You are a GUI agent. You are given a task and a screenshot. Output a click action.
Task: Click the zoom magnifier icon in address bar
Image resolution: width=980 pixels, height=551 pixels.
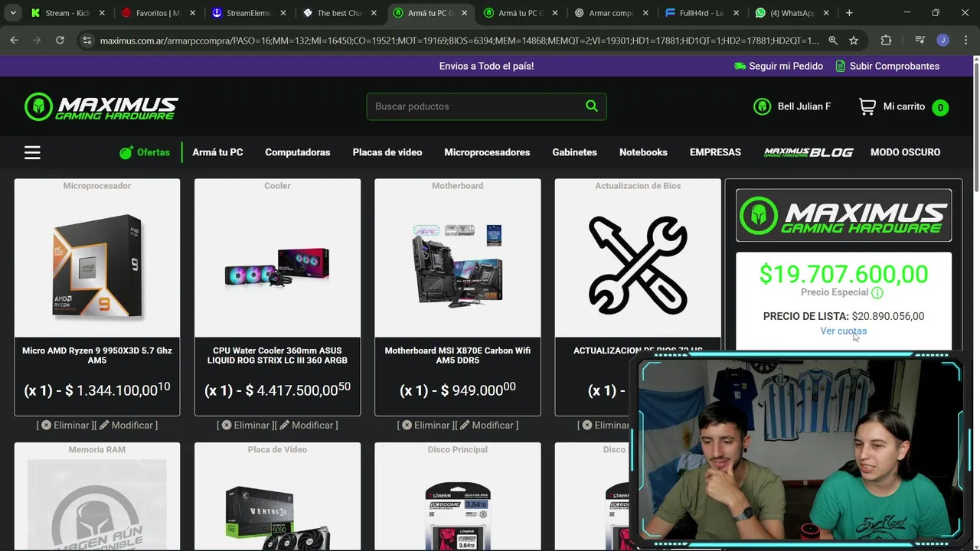[833, 40]
